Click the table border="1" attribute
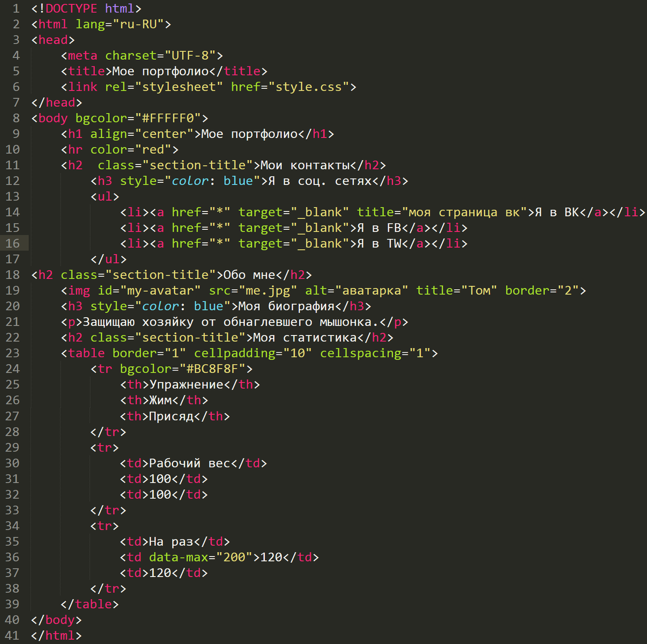Viewport: 647px width, 644px height. pos(149,353)
